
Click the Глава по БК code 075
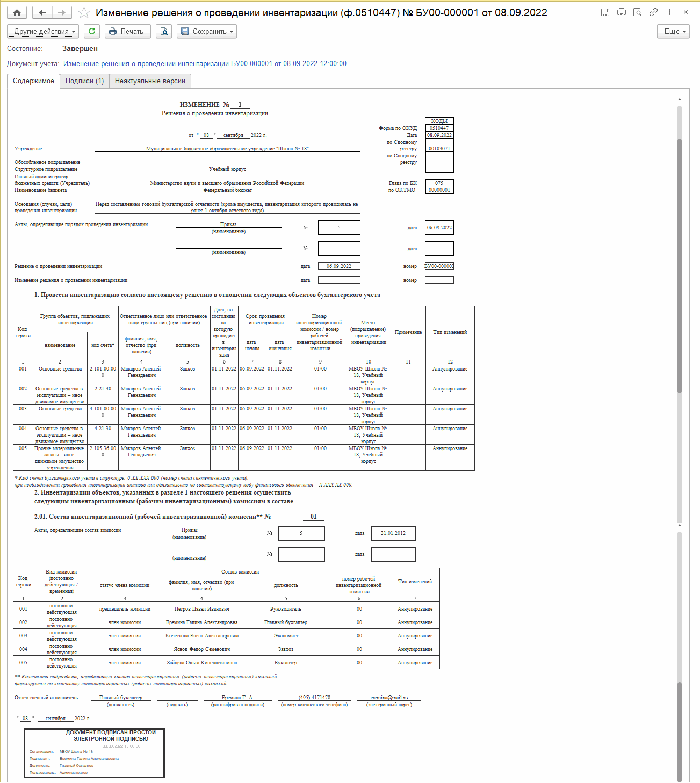(x=439, y=183)
